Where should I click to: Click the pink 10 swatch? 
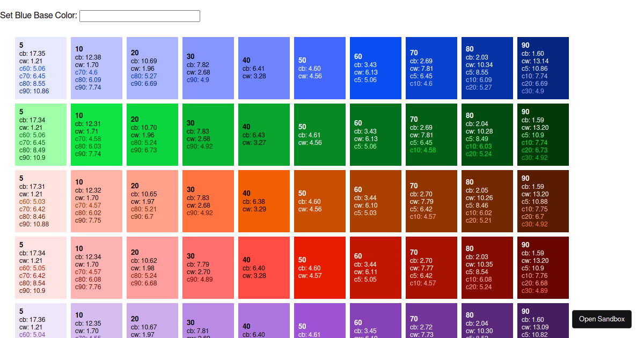point(97,267)
